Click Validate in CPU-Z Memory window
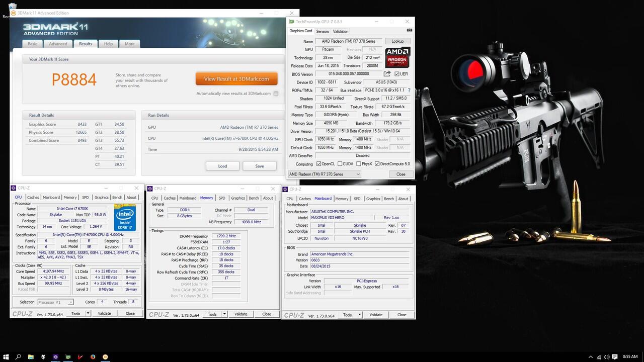The width and height of the screenshot is (644, 362). pyautogui.click(x=241, y=314)
